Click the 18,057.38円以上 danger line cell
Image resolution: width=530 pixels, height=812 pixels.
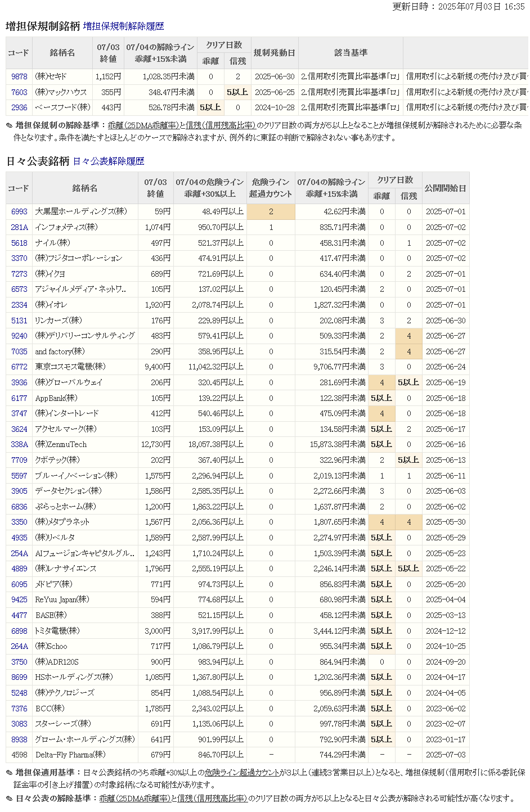pos(210,444)
